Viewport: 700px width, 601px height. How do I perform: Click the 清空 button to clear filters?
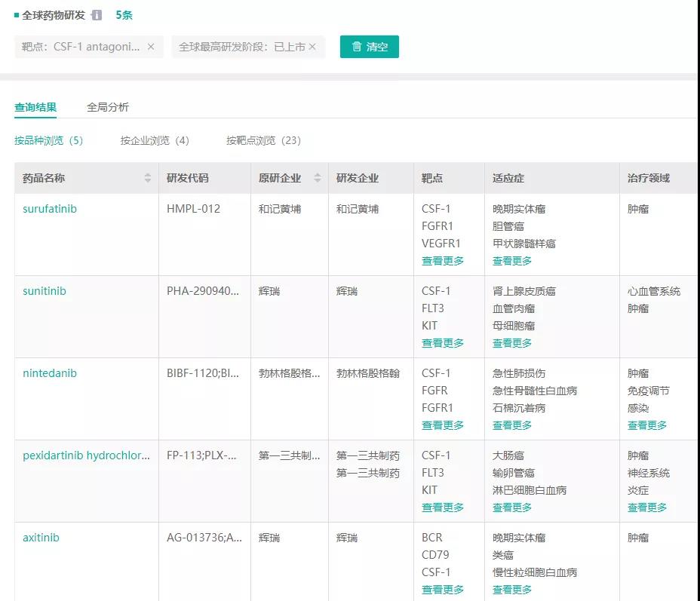tap(369, 47)
